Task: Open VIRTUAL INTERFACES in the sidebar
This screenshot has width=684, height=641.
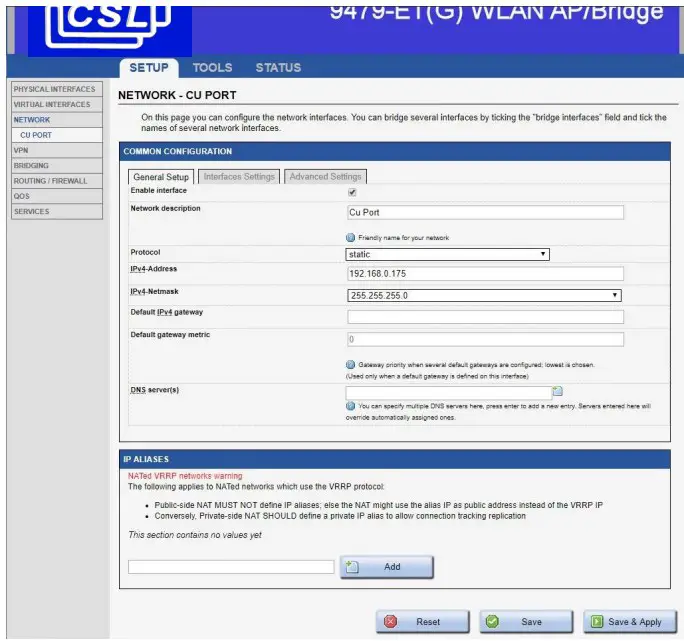Action: tap(57, 104)
